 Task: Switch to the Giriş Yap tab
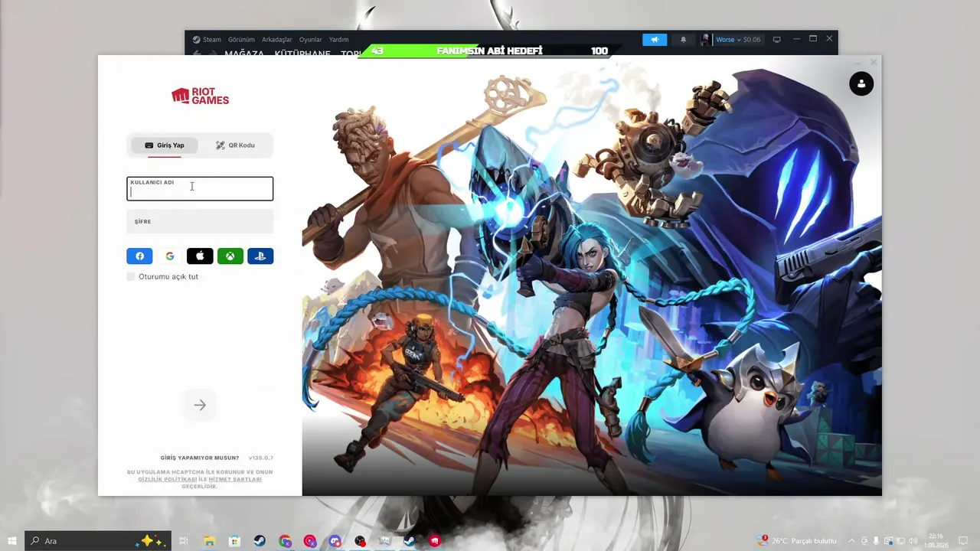[x=164, y=145]
